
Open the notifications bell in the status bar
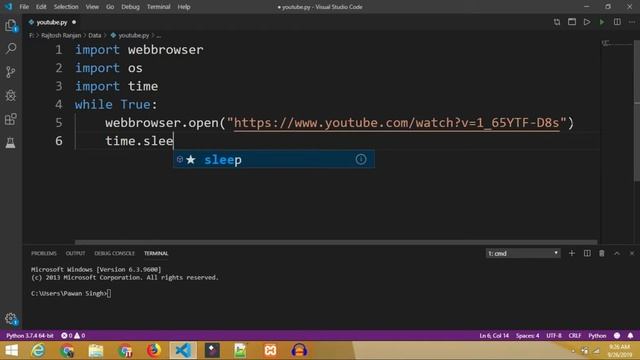coord(631,336)
